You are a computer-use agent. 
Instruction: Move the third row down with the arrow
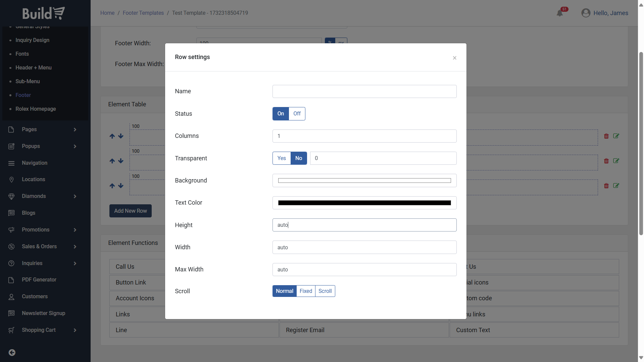[121, 186]
